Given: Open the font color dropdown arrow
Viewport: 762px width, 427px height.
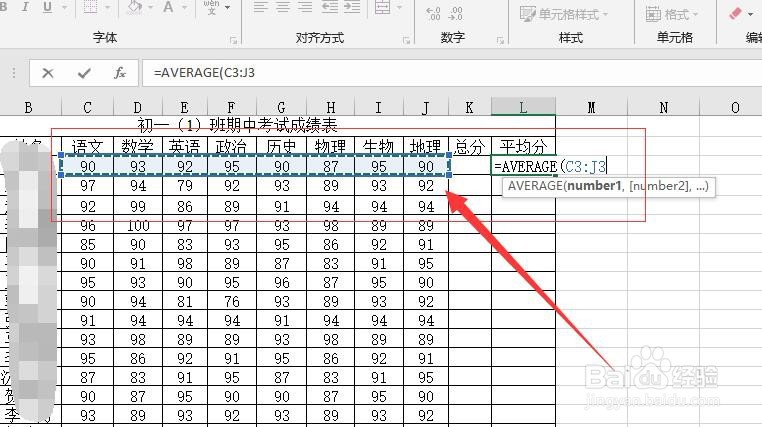Looking at the screenshot, I should click(x=184, y=7).
